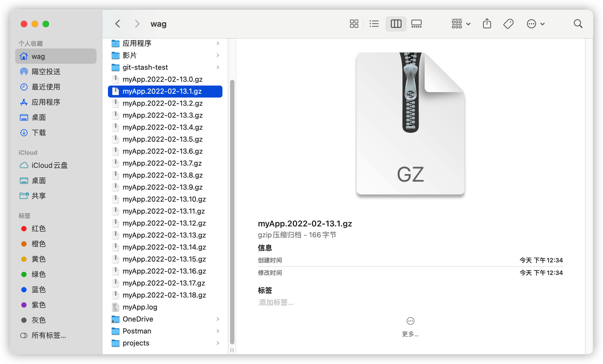Select iCloud云盘 in sidebar

point(49,165)
